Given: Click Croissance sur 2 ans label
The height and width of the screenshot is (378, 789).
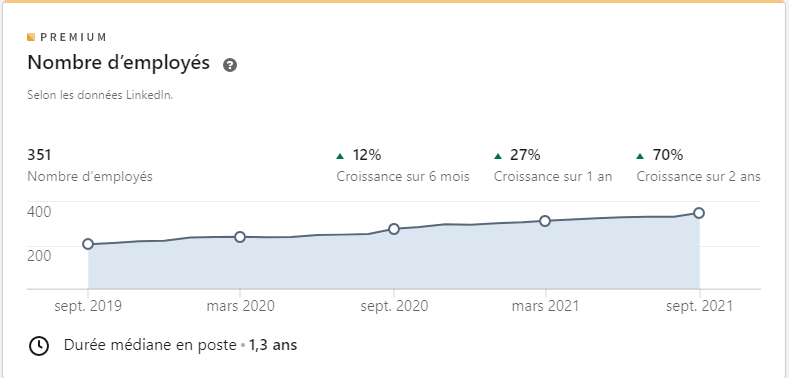Looking at the screenshot, I should pyautogui.click(x=698, y=177).
